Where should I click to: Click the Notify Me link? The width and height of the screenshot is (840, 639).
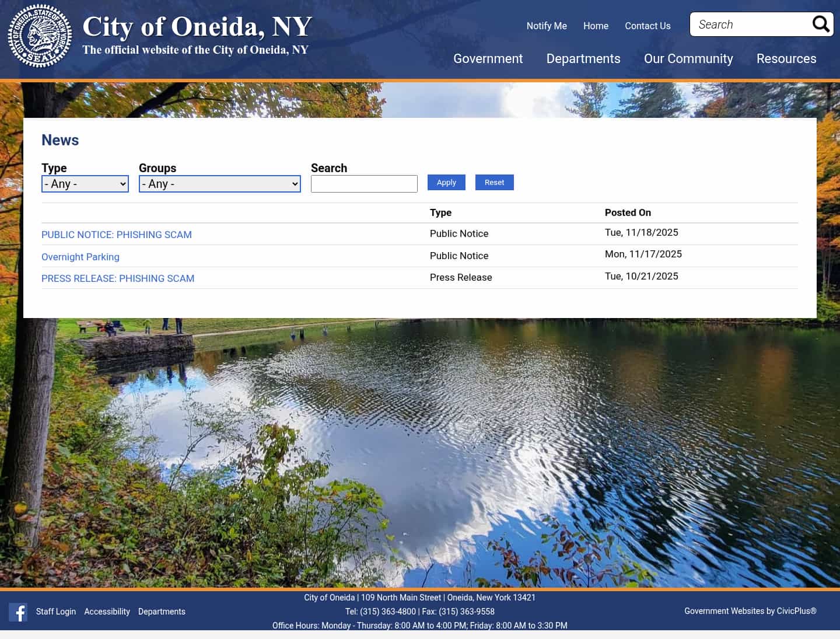tap(547, 26)
